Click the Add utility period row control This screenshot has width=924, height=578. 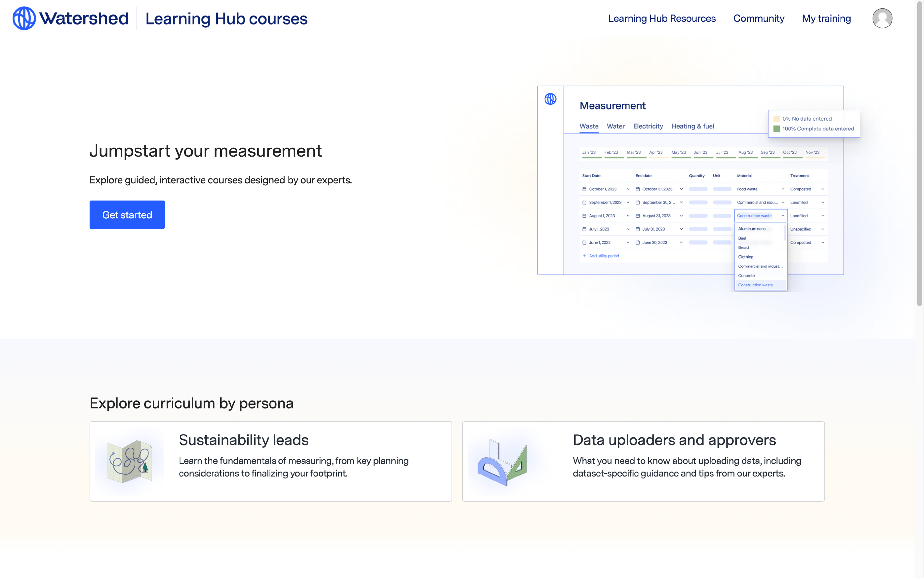(x=602, y=256)
